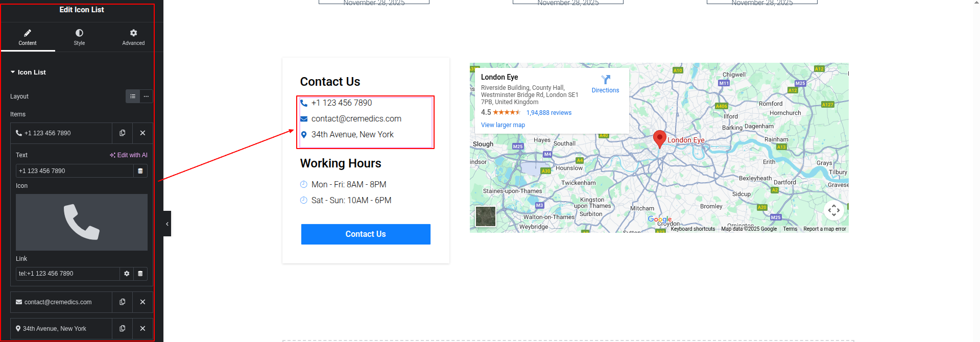This screenshot has width=980, height=342.
Task: Open View larger map link
Action: pyautogui.click(x=503, y=125)
